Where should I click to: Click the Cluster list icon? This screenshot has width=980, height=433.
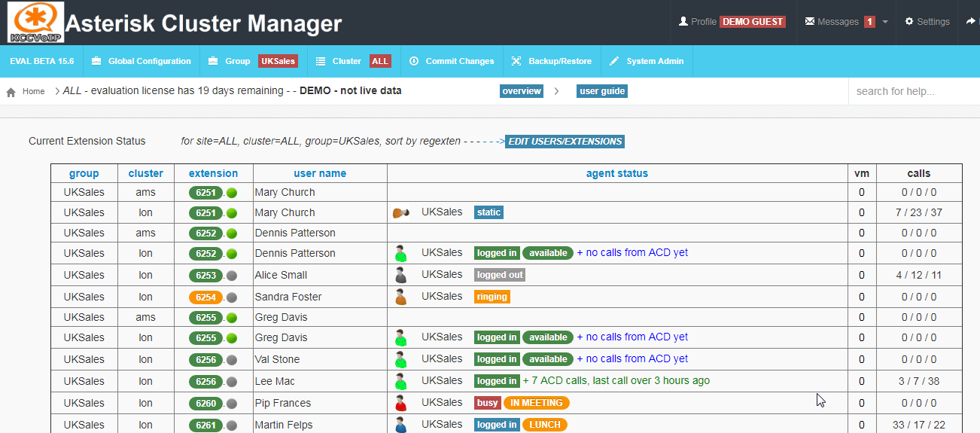point(321,61)
